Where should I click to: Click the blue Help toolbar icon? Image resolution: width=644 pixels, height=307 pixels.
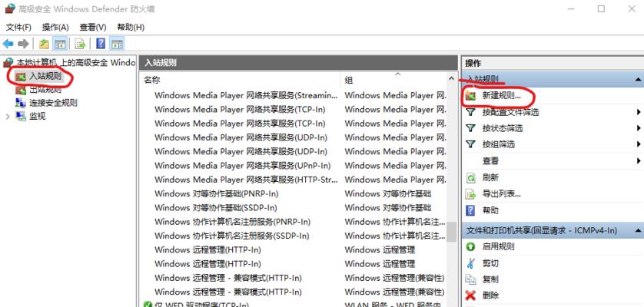pyautogui.click(x=101, y=43)
